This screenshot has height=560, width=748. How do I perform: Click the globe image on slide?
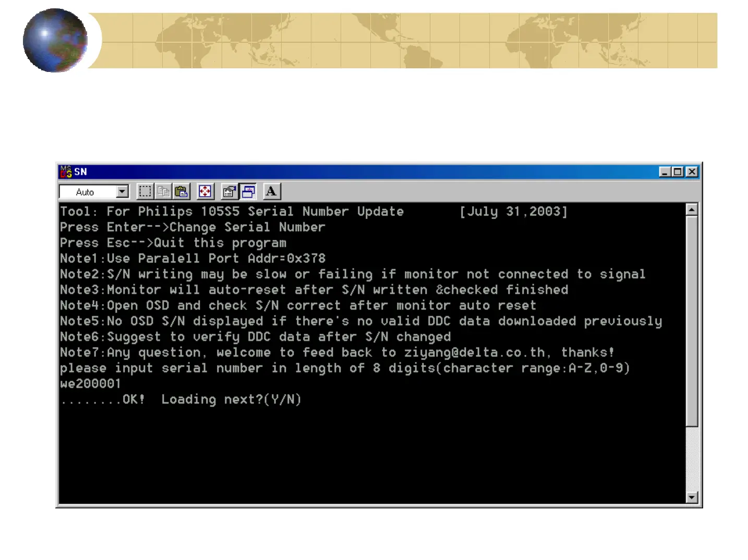tap(55, 40)
